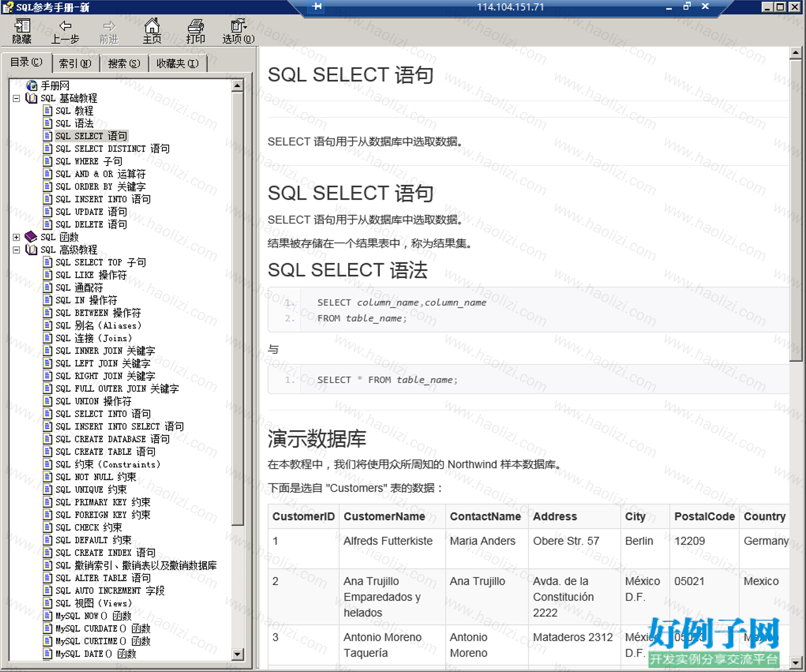The image size is (806, 672).
Task: Open the SQL ORDER BY 关键字 topic
Action: 101,187
